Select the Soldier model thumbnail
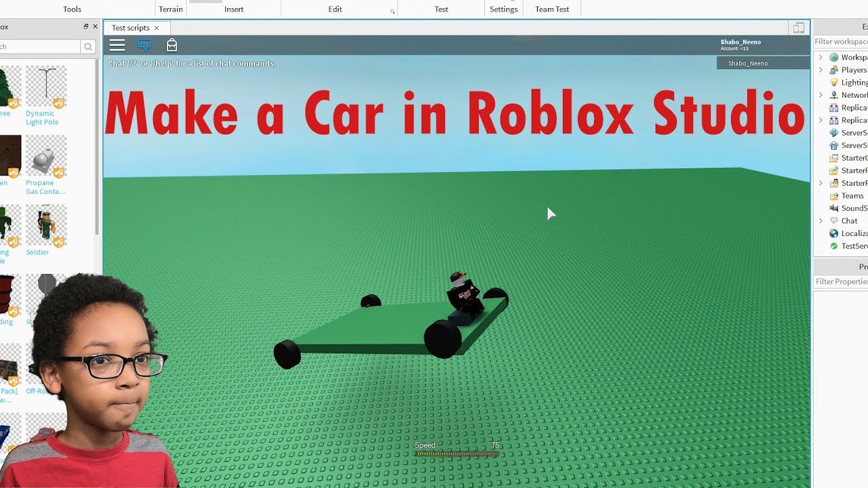Screen dimensions: 868x488 click(x=46, y=225)
